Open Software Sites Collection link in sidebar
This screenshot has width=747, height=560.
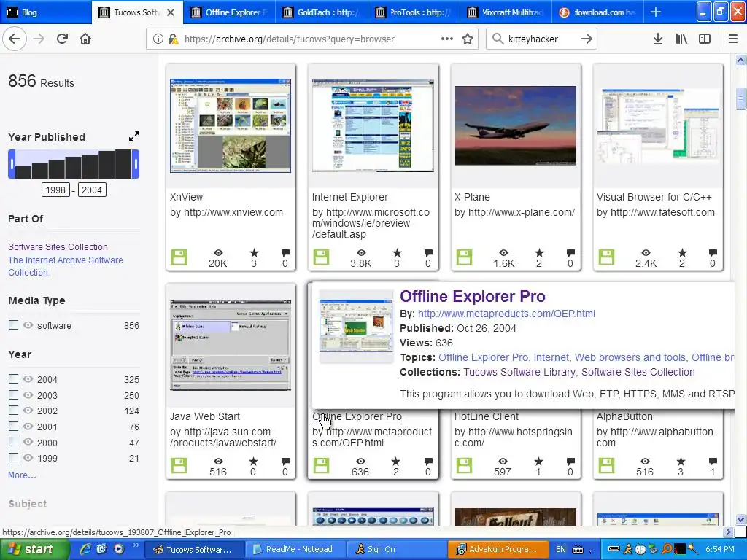(x=58, y=246)
